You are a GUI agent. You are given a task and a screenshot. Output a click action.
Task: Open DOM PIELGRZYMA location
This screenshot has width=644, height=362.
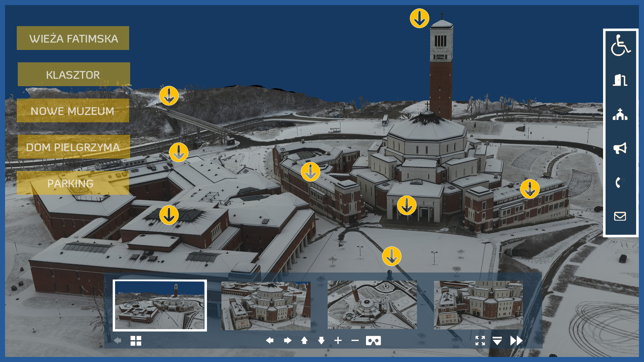[74, 147]
